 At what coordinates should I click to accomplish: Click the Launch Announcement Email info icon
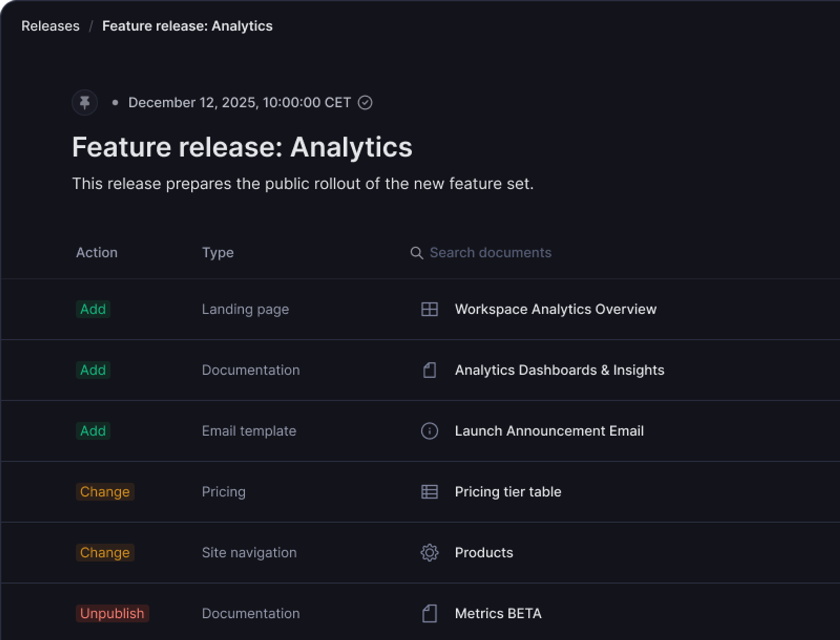[429, 431]
